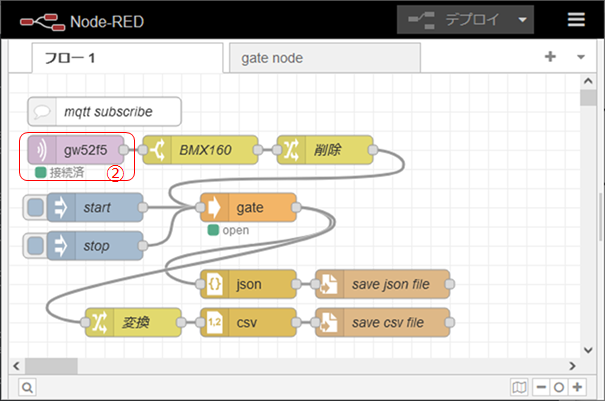This screenshot has width=605, height=401.
Task: Open the flow tab list dropdown
Action: click(x=581, y=57)
